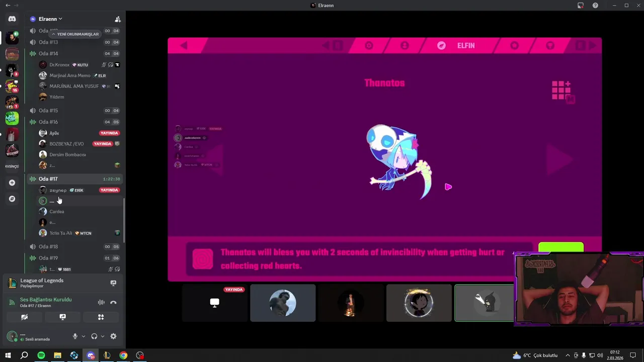Select participant tile with the statue avatar
Viewport: 644px width, 362px height.
coord(283,303)
